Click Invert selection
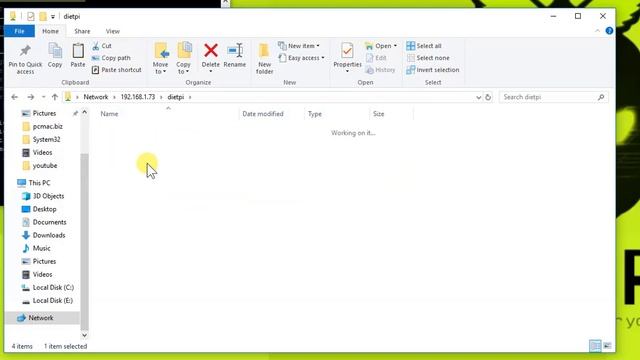Screen dimensions: 640x360 tap(433, 70)
